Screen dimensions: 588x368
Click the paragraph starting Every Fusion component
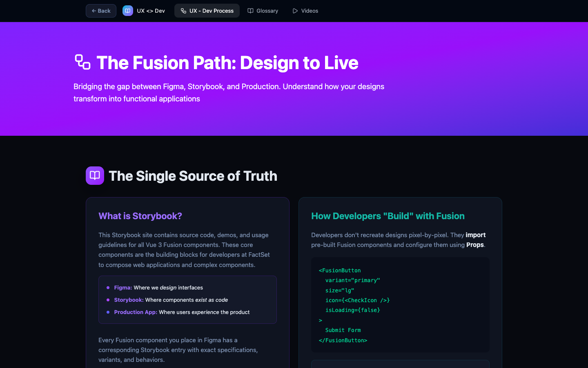(178, 350)
